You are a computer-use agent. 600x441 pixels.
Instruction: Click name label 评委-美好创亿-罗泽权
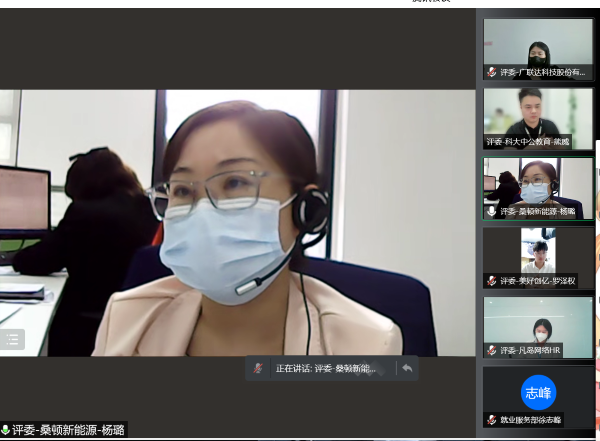pyautogui.click(x=538, y=281)
